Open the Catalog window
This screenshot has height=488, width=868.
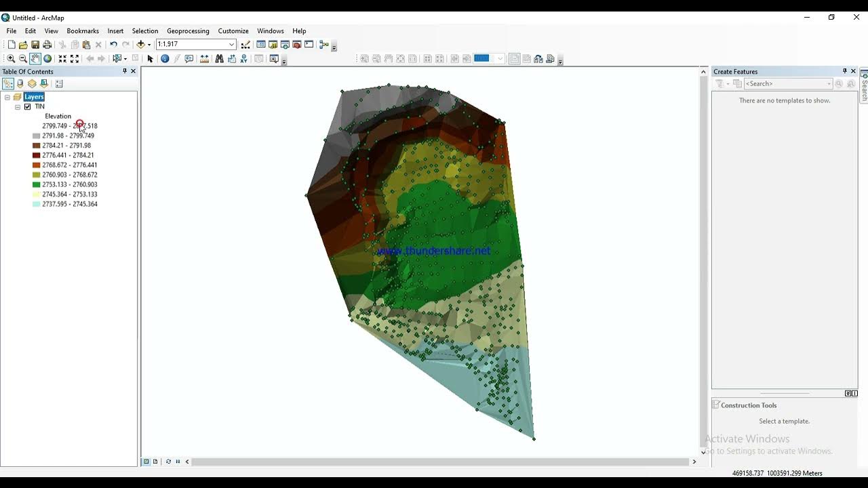click(273, 45)
